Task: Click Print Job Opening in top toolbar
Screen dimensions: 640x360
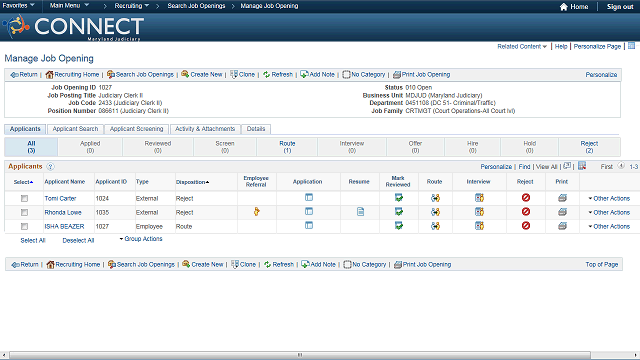Action: pyautogui.click(x=422, y=75)
